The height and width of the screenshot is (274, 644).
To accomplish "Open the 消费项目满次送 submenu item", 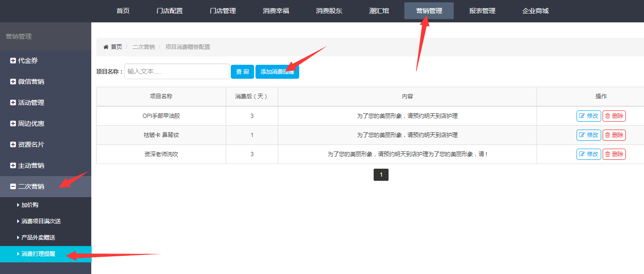I will (46, 221).
